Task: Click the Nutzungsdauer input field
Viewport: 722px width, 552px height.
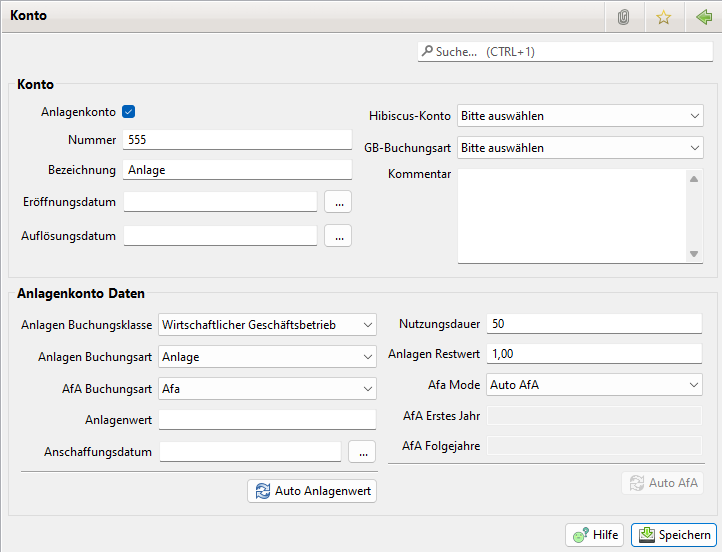Action: tap(594, 324)
